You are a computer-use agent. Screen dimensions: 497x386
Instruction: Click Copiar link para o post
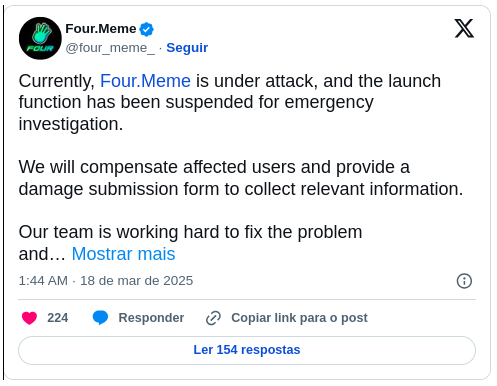[299, 318]
